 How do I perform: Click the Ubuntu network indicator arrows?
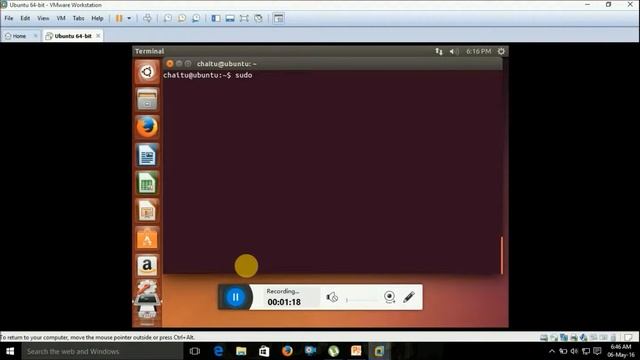439,51
